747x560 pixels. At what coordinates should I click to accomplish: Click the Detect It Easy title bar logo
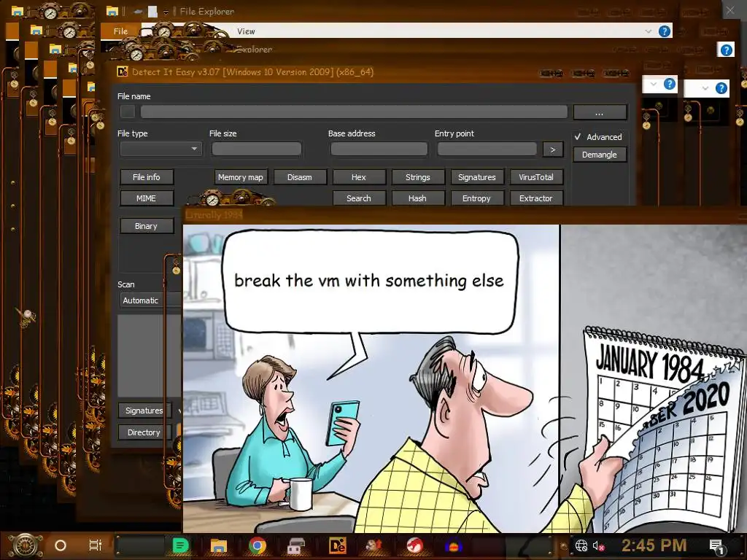click(123, 72)
